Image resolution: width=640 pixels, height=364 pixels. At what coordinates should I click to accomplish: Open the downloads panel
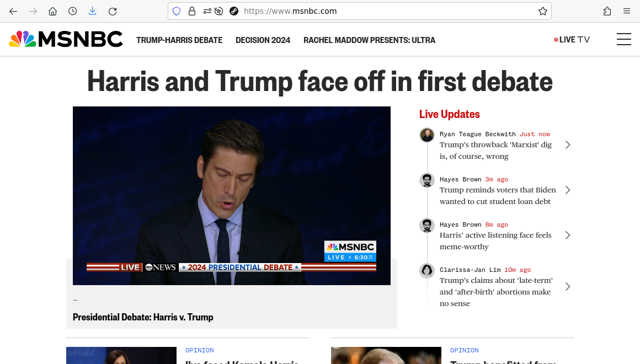92,11
